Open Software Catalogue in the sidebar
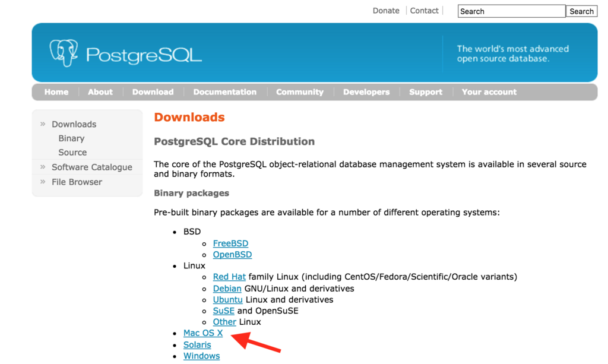The width and height of the screenshot is (608, 364). 92,167
